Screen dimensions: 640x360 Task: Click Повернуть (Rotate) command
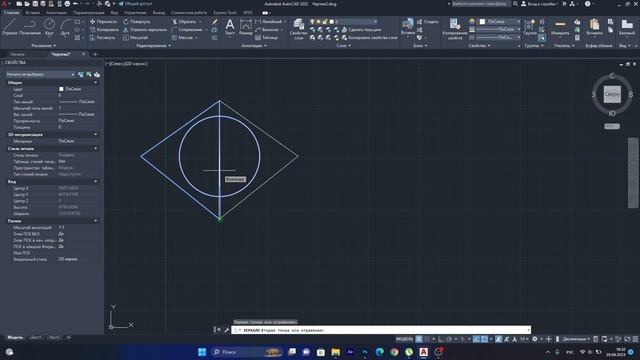(137, 22)
